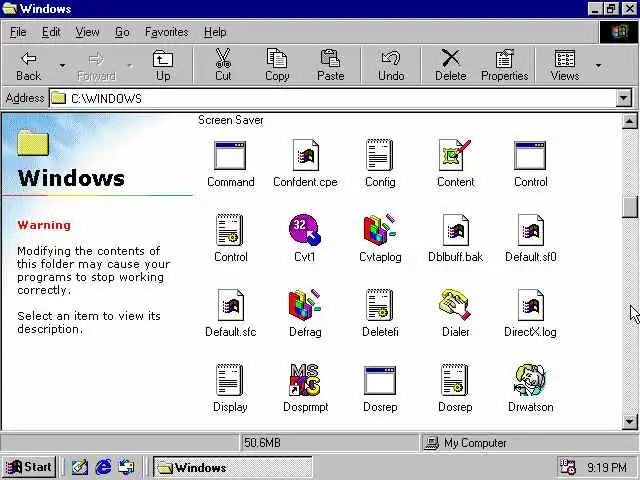Open the Edit menu

click(x=51, y=32)
